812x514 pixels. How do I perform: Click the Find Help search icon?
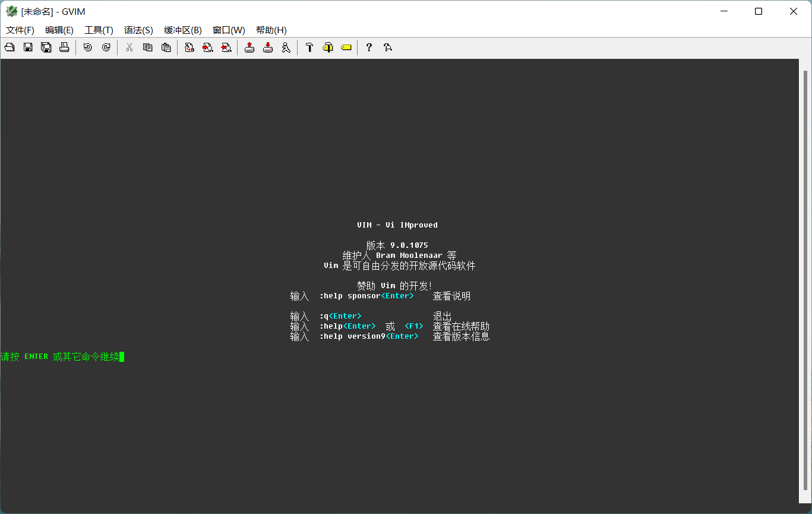coord(388,48)
